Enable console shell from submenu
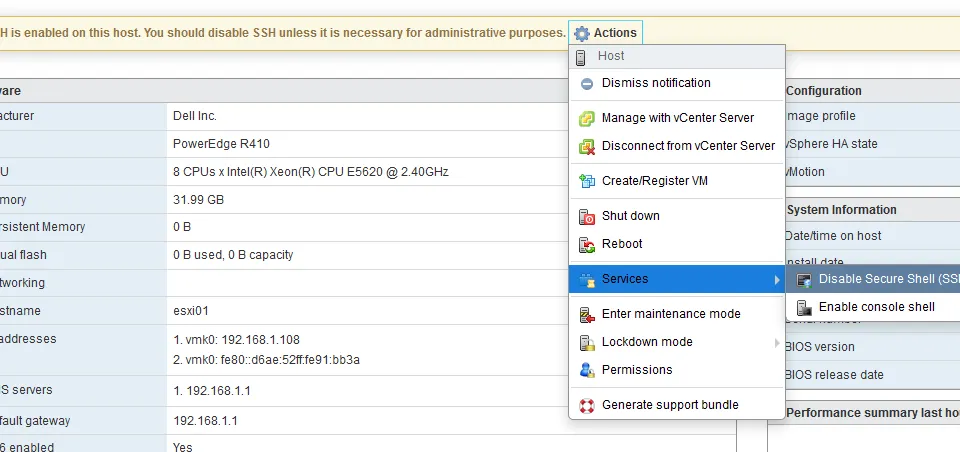This screenshot has width=960, height=452. pos(876,307)
